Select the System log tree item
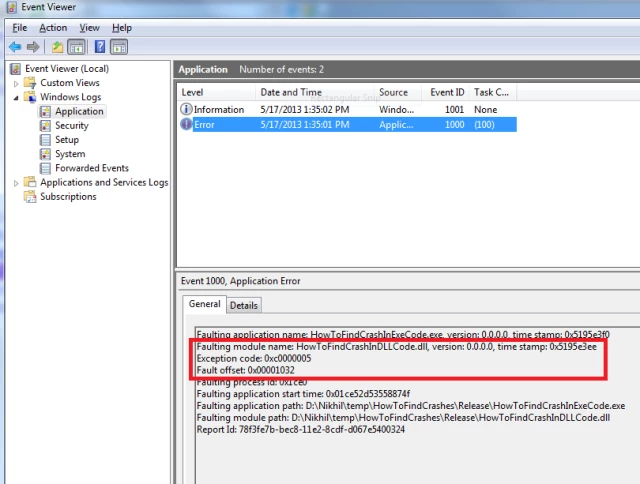Viewport: 640px width, 484px height. 70,154
